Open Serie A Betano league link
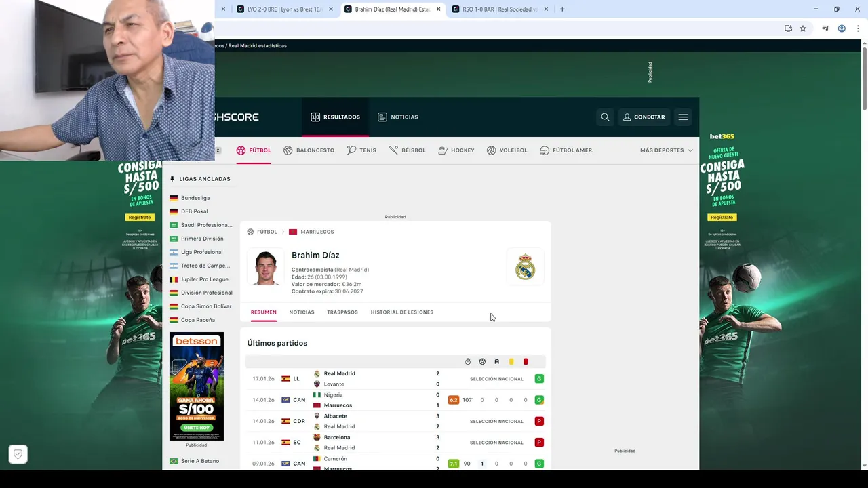The height and width of the screenshot is (488, 868). 200,461
